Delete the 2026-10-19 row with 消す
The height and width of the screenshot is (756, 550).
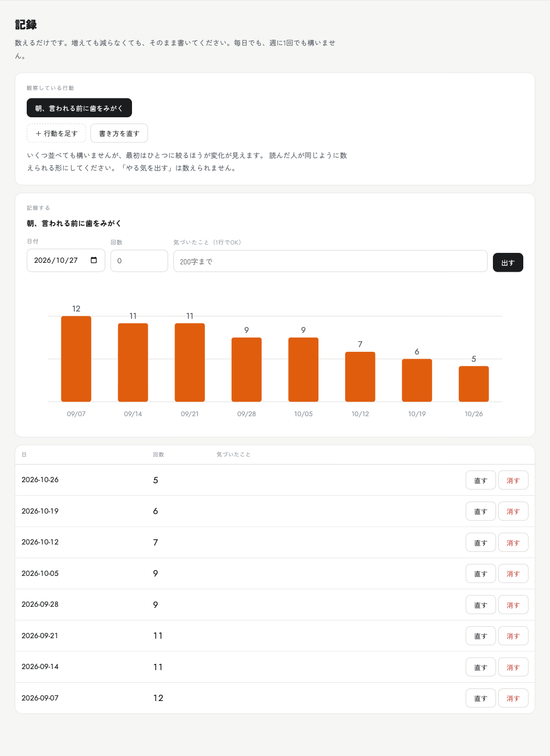coord(513,511)
